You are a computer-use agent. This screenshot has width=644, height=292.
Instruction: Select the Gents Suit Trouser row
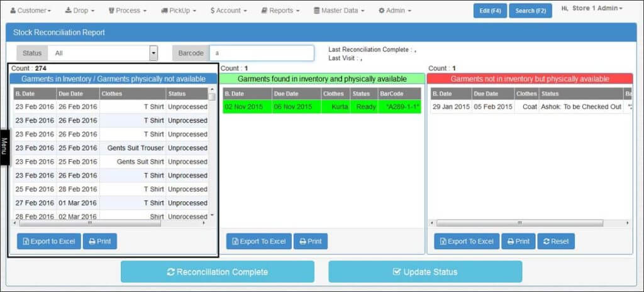[x=111, y=148]
